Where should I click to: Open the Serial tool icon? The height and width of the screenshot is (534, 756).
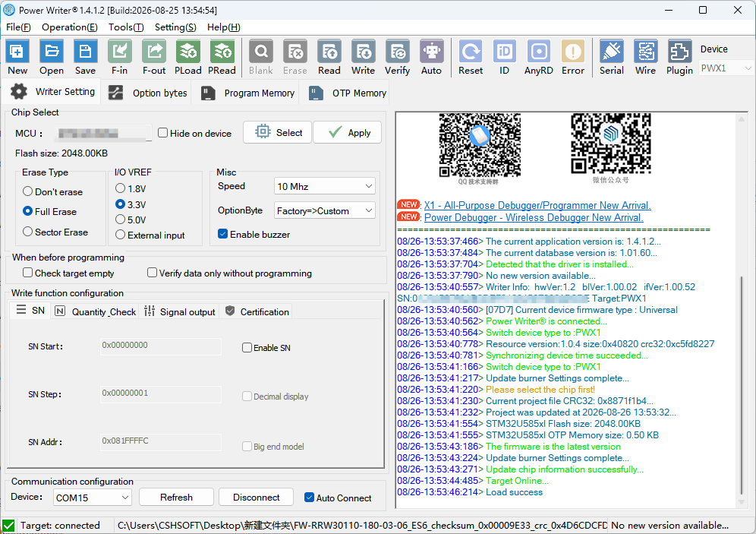pyautogui.click(x=612, y=57)
